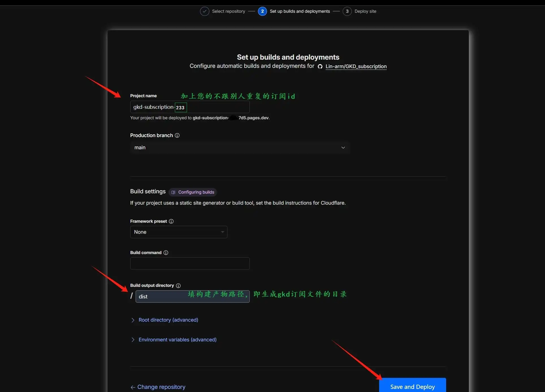Click the step 3 circle icon
545x392 pixels.
click(347, 11)
